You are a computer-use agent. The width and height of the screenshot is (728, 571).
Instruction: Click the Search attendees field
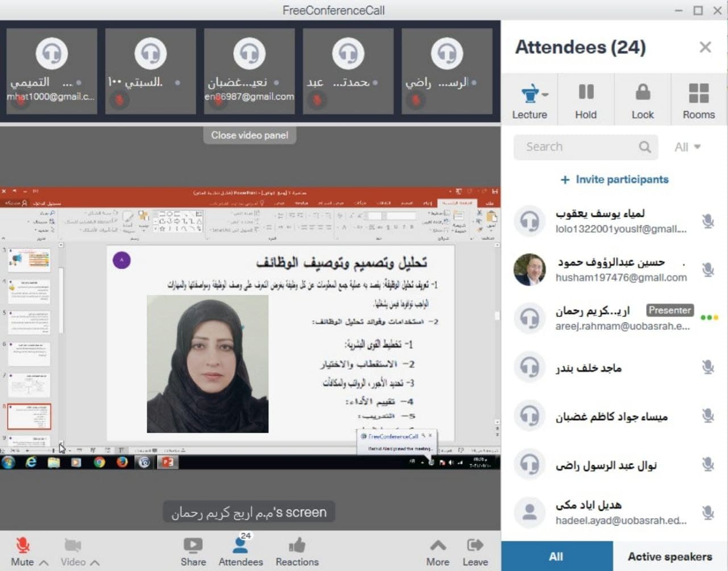point(586,147)
